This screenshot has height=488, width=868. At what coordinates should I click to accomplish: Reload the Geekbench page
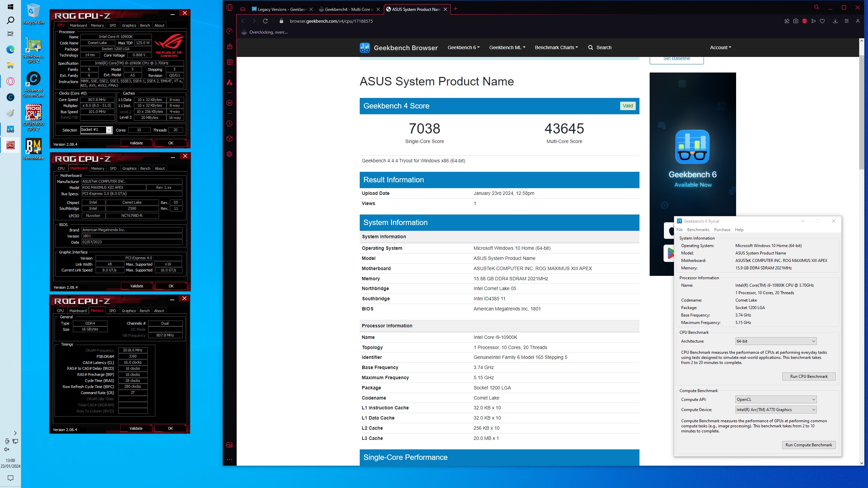click(265, 21)
